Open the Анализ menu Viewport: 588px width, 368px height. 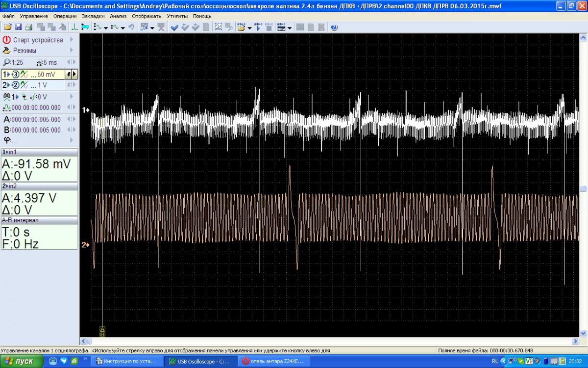(x=118, y=16)
